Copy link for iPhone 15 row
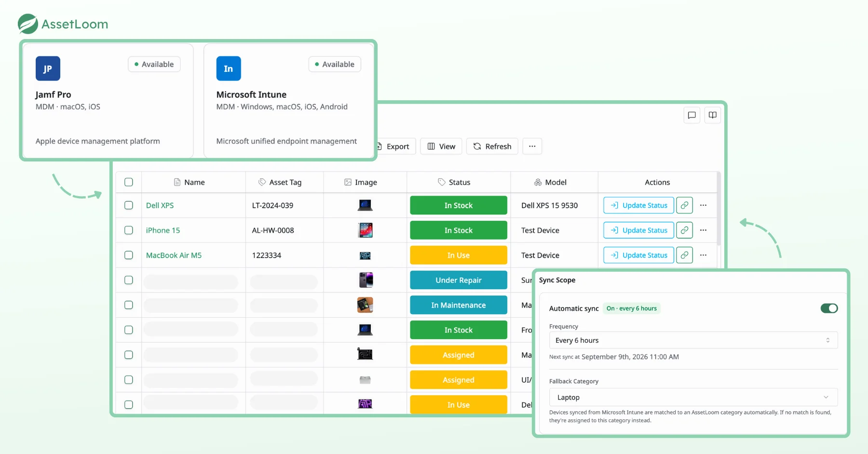The width and height of the screenshot is (868, 454). [684, 230]
